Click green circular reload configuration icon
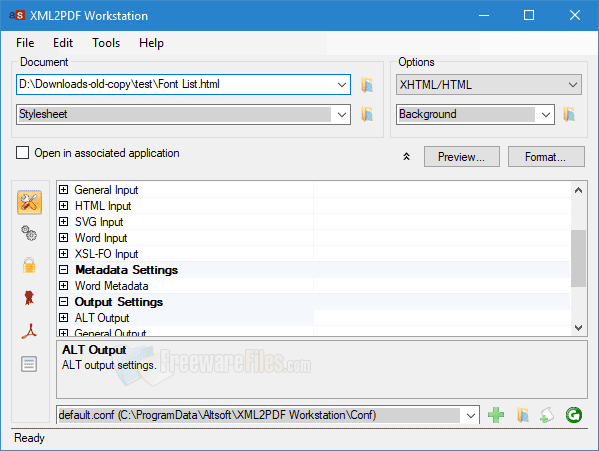Viewport: 599px width, 451px height. 574,415
